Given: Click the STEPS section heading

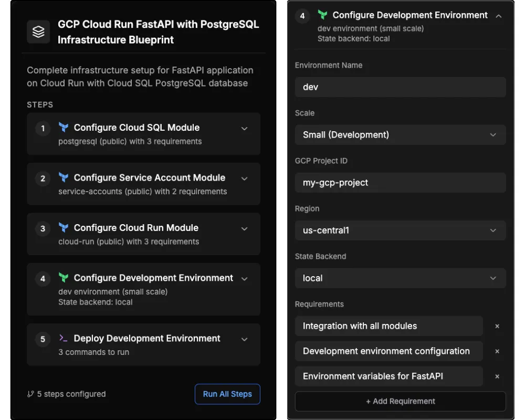Looking at the screenshot, I should coord(40,105).
